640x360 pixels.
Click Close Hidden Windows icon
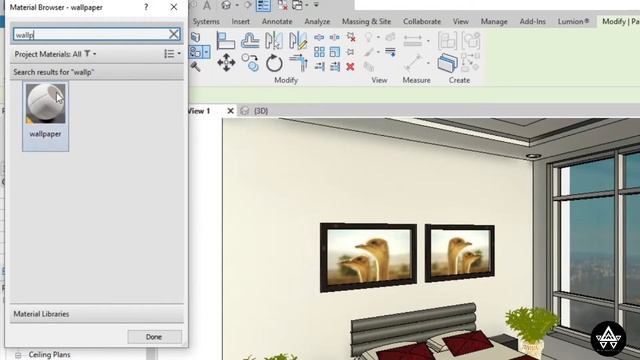pyautogui.click(x=282, y=5)
